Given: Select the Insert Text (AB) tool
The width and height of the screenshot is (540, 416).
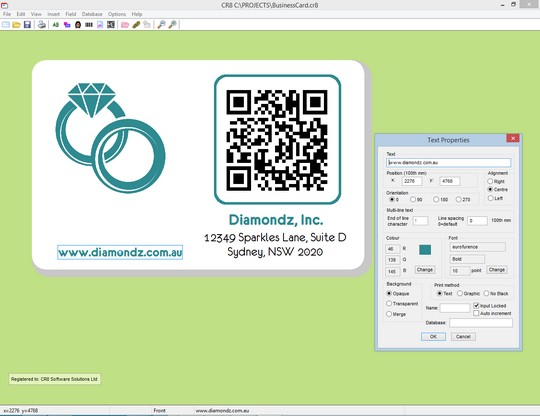Looking at the screenshot, I should click(56, 25).
